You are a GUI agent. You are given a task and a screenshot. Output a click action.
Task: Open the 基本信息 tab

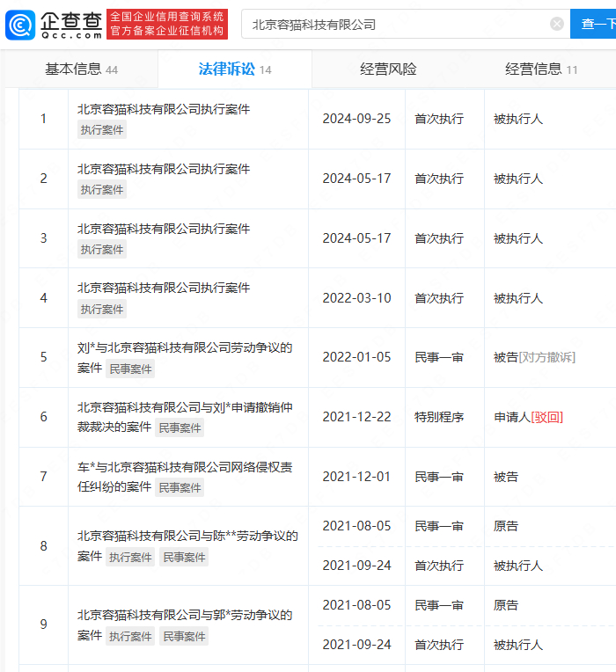[x=82, y=69]
